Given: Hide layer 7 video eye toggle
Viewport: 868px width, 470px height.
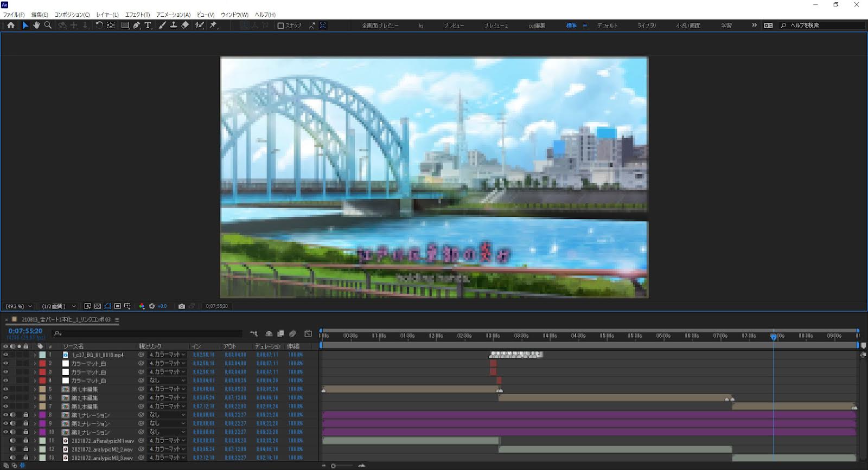Looking at the screenshot, I should [6, 407].
